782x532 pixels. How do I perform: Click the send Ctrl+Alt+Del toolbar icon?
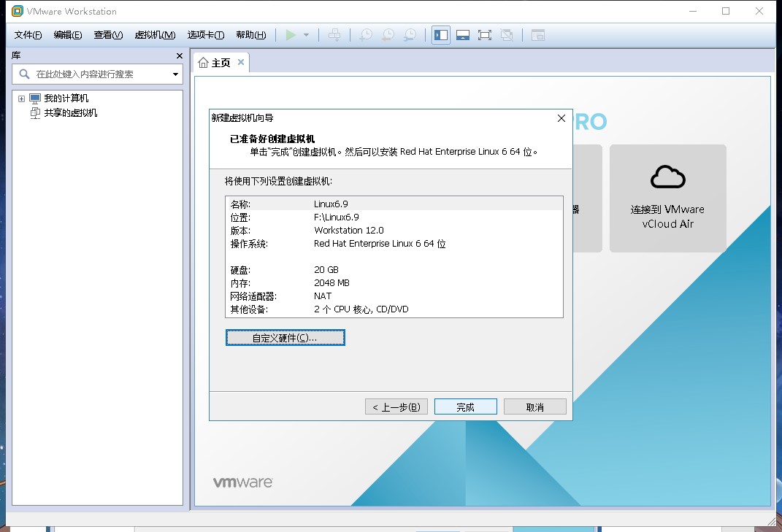(334, 35)
